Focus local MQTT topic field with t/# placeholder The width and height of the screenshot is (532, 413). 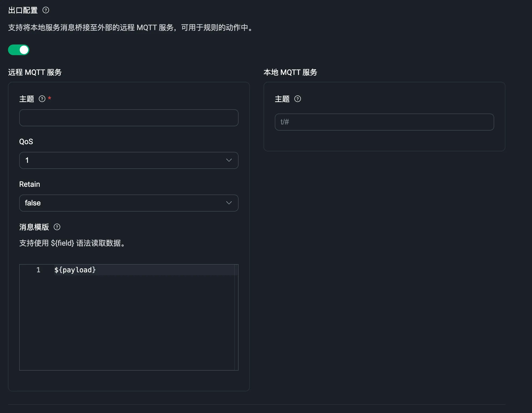click(384, 122)
